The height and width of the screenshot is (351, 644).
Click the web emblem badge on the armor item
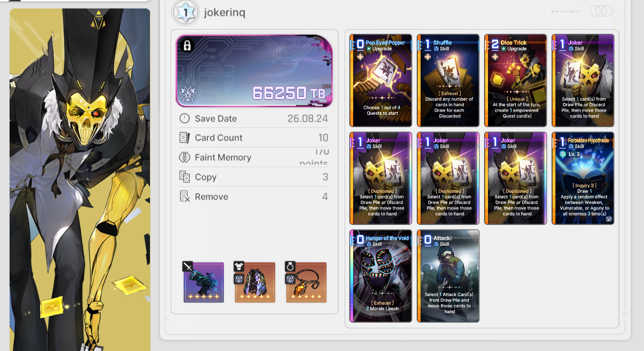(x=239, y=278)
